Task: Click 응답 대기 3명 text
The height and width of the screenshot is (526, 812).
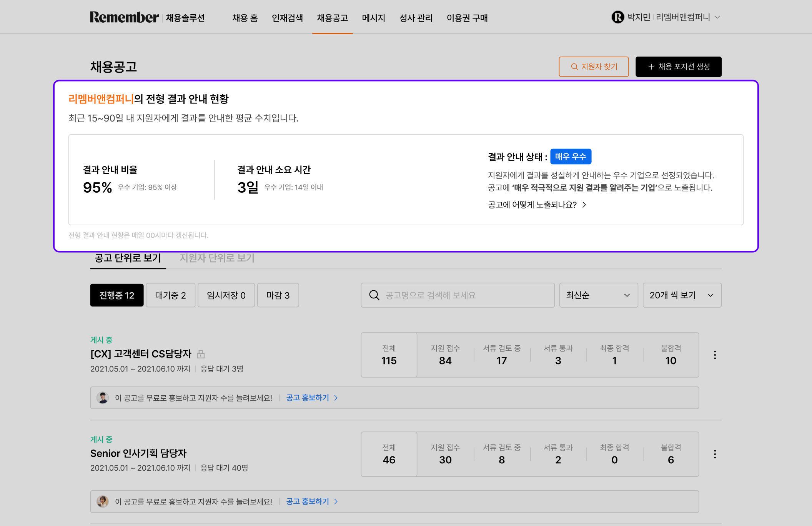Action: click(x=222, y=369)
